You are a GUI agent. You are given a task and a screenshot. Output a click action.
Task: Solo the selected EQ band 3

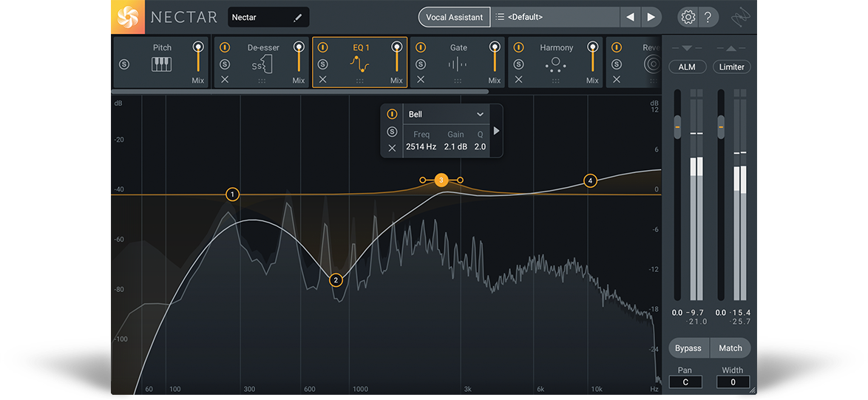pos(392,132)
